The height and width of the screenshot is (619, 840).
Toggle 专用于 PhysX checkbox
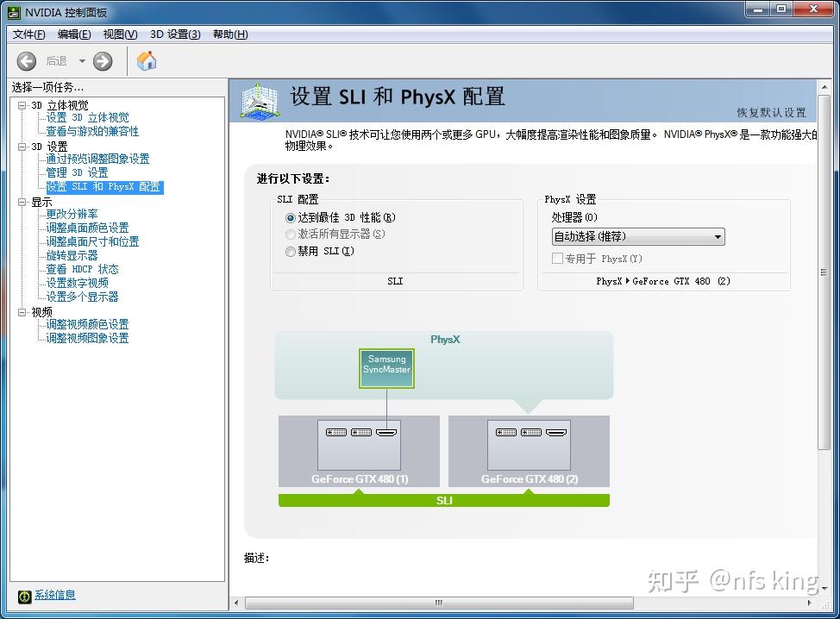(x=557, y=259)
